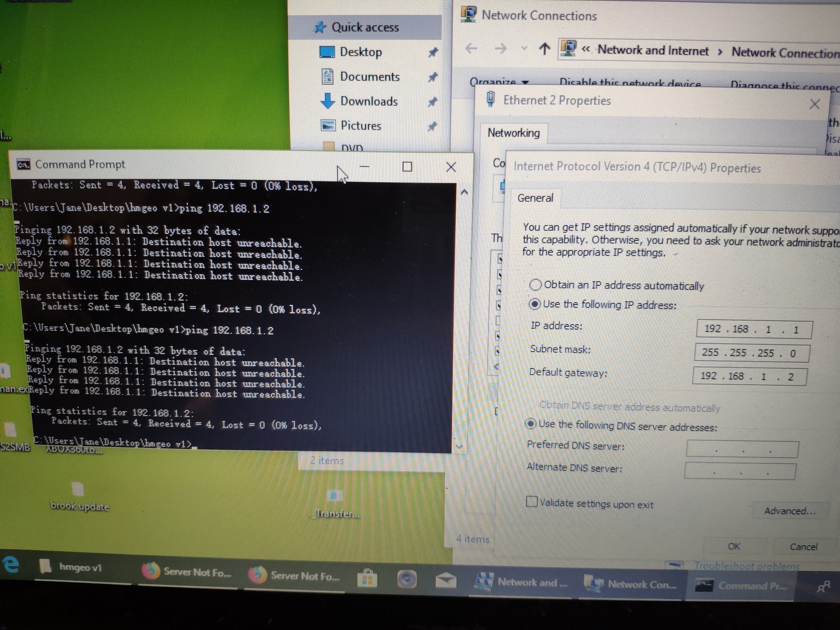Expand address bar chevron after Network and Internet
The image size is (840, 630).
click(x=720, y=52)
